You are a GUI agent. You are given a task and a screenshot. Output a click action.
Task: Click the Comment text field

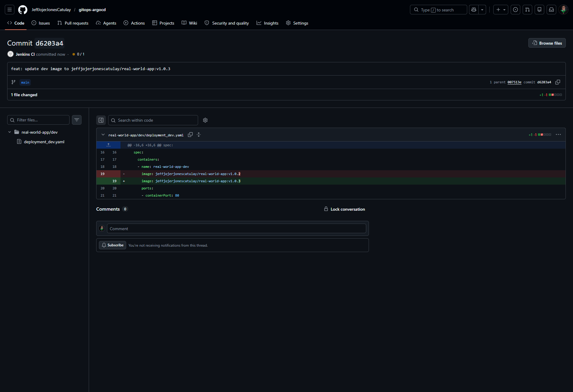[x=236, y=229]
